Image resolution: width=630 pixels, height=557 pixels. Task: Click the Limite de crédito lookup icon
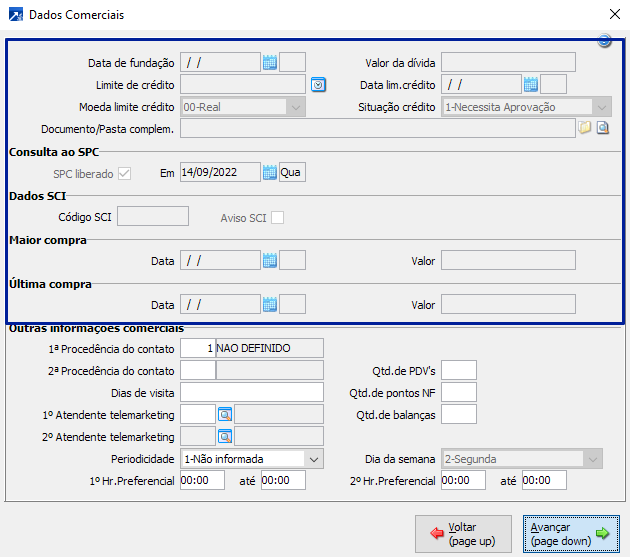click(318, 84)
